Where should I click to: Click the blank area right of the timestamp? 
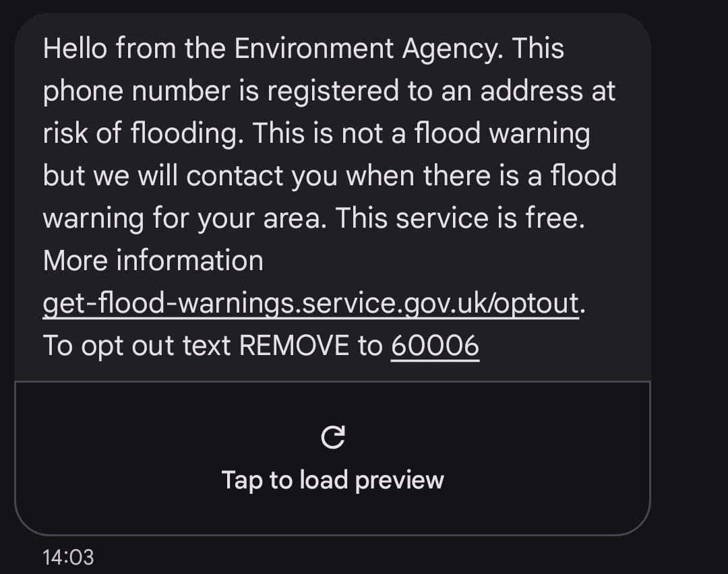[x=337, y=557]
